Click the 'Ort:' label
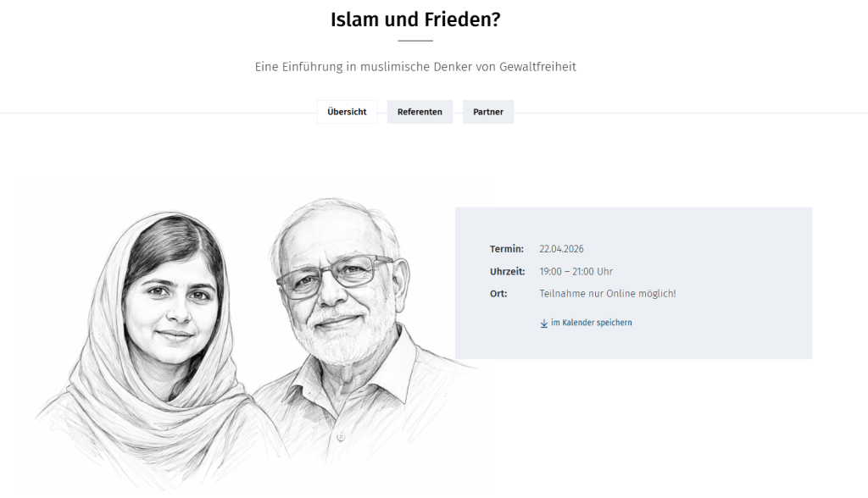The width and height of the screenshot is (868, 498). pyautogui.click(x=498, y=294)
